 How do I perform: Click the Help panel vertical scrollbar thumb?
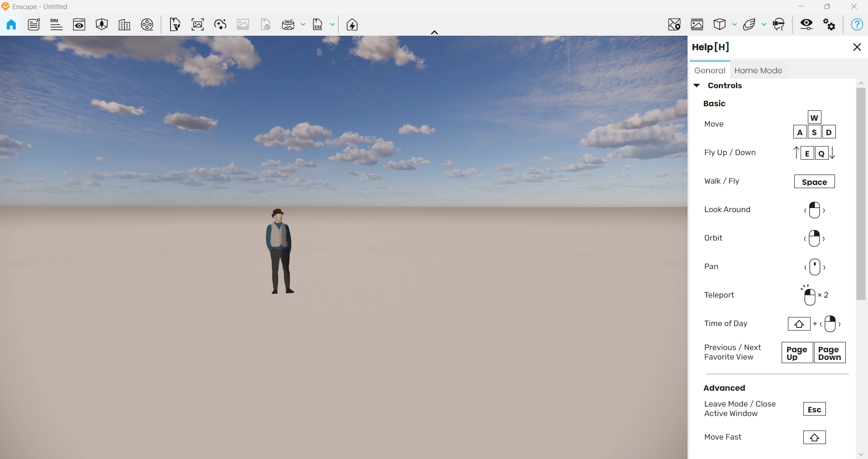tap(861, 194)
